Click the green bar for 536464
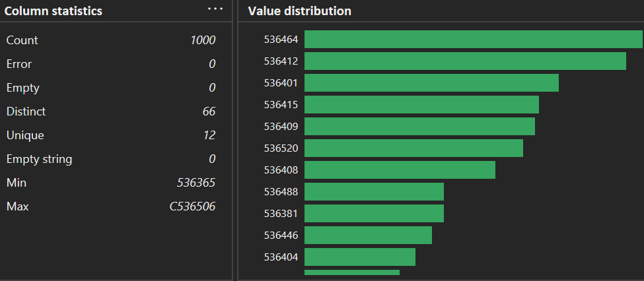644x281 pixels. point(473,40)
